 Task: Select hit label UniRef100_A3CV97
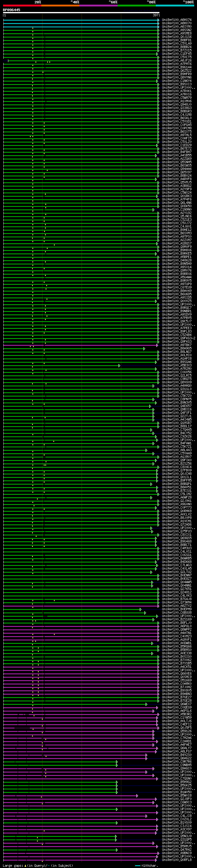pyautogui.click(x=176, y=830)
